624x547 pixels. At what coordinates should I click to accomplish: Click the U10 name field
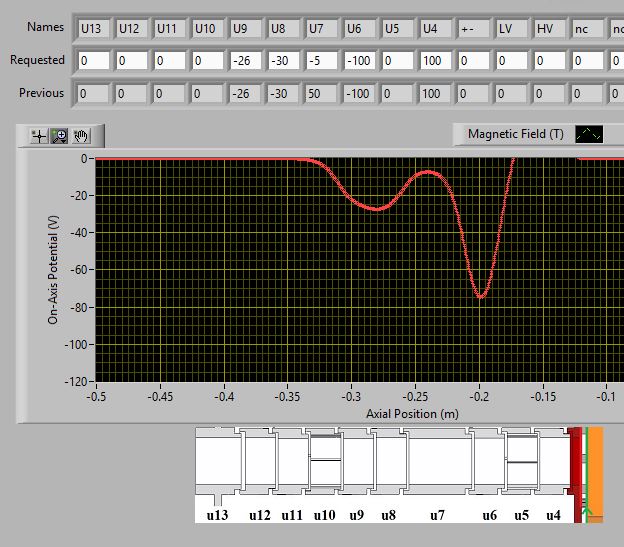(208, 29)
